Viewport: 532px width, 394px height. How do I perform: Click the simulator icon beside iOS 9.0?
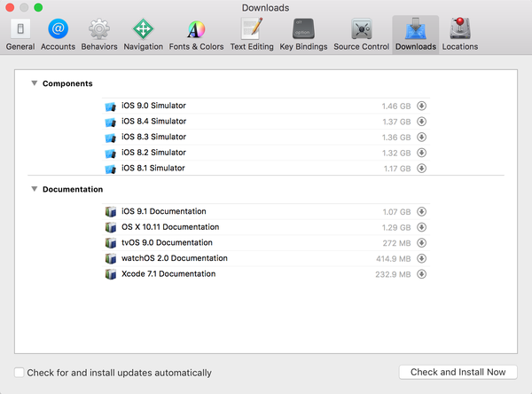(110, 106)
